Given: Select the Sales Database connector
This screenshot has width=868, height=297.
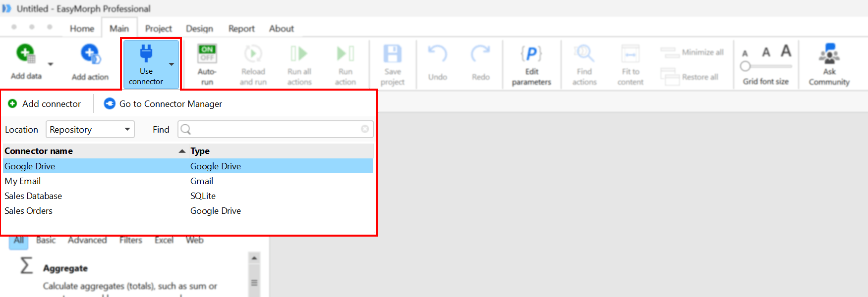Looking at the screenshot, I should click(188, 196).
